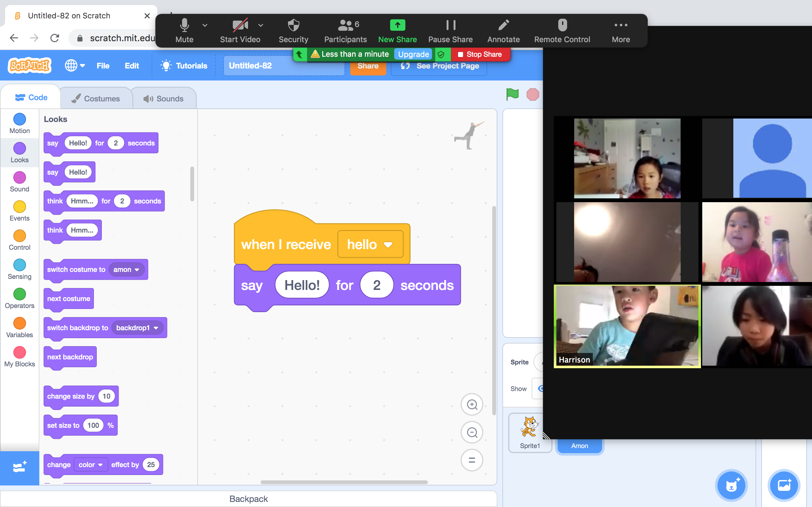This screenshot has width=812, height=507.
Task: Click Choose a Backdrop button
Action: 784,485
